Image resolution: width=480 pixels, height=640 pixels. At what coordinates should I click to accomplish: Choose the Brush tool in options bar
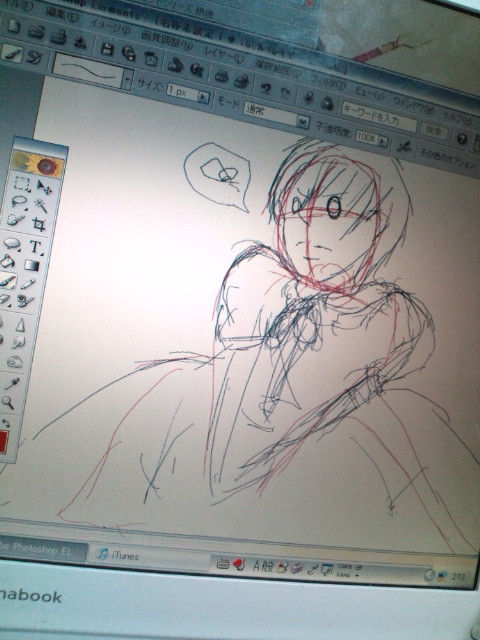(x=12, y=53)
